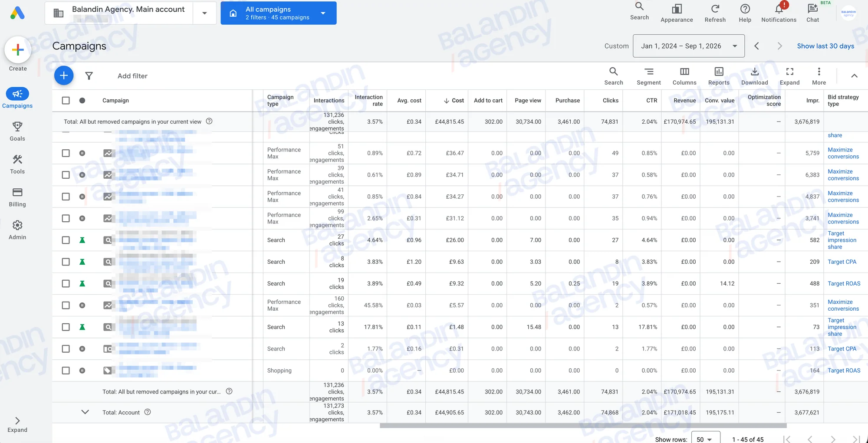Open the All campaigns view dropdown
Viewport: 868px width, 443px height.
pos(279,13)
